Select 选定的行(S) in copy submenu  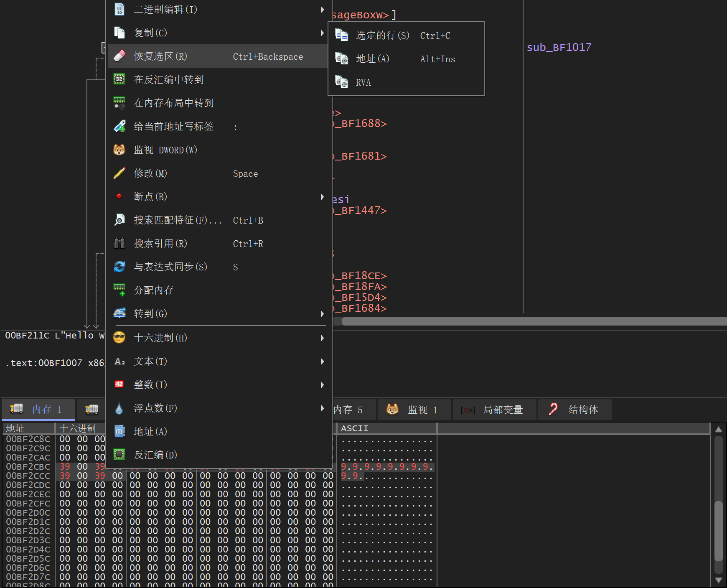pyautogui.click(x=382, y=36)
